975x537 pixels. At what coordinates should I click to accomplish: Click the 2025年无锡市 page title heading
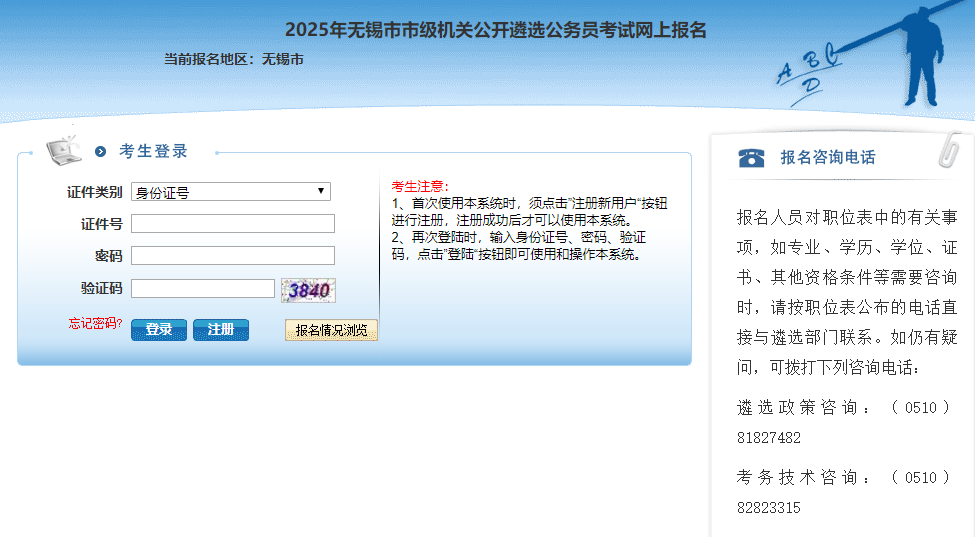pos(495,30)
